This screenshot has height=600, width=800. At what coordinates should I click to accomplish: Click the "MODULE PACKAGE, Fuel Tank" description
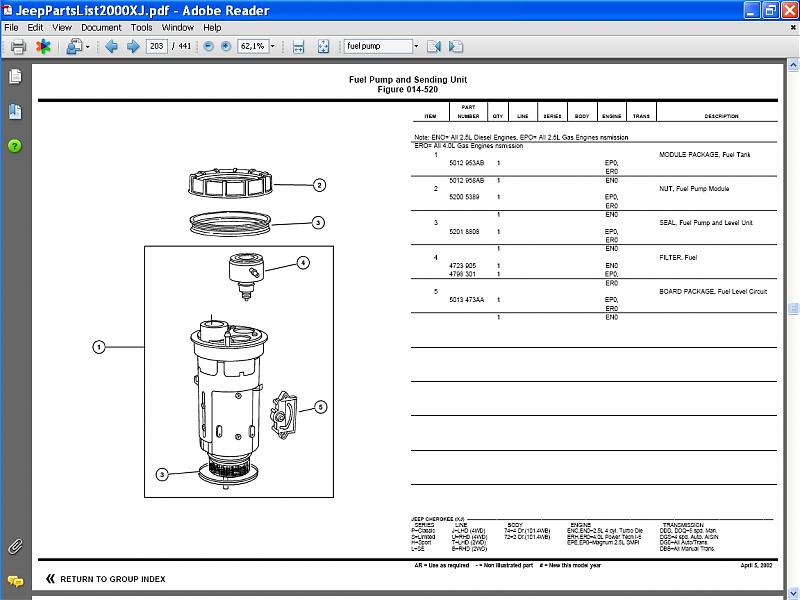tap(705, 155)
